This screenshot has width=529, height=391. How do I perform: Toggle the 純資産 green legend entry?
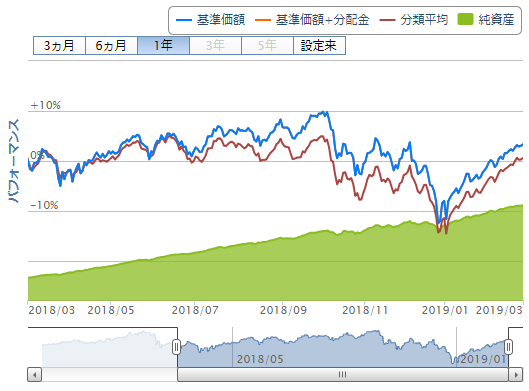(x=486, y=20)
